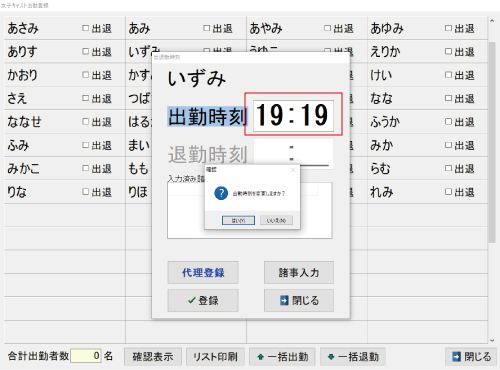500x370 pixels.
Task: Click the 確認表示 button
Action: coord(153,357)
